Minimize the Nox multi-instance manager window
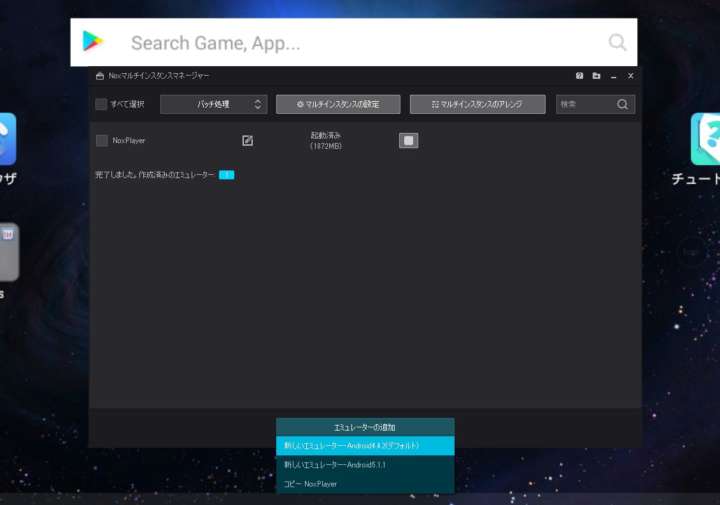Image resolution: width=720 pixels, height=505 pixels. [x=613, y=77]
